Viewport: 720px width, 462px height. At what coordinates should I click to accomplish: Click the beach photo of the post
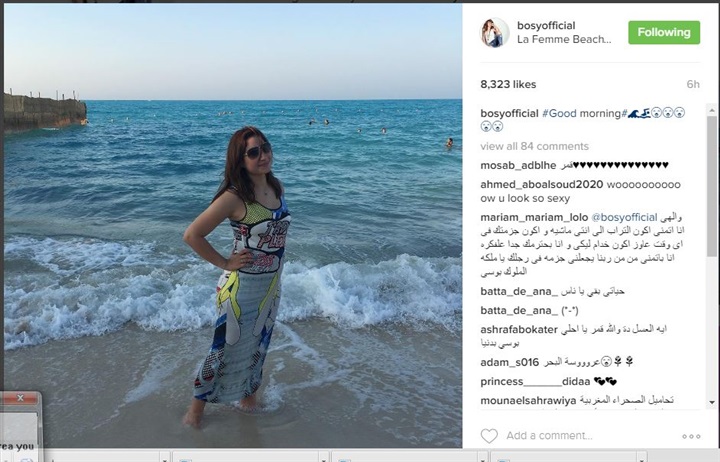233,225
